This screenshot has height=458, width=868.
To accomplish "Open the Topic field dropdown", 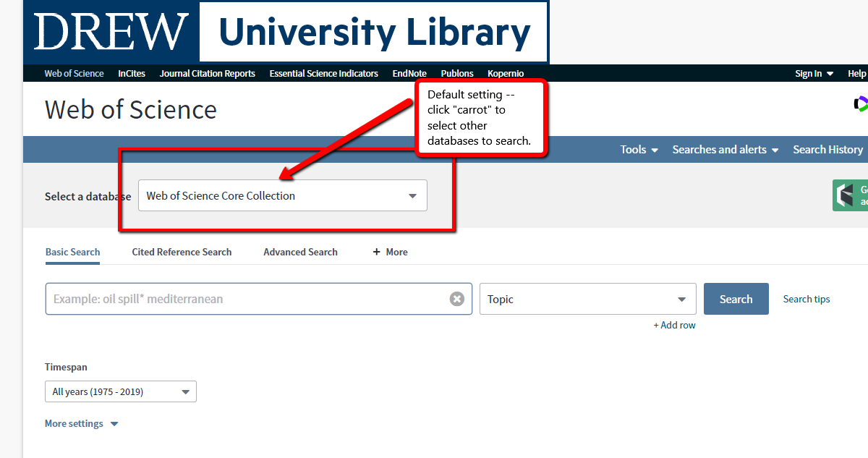I will 588,299.
